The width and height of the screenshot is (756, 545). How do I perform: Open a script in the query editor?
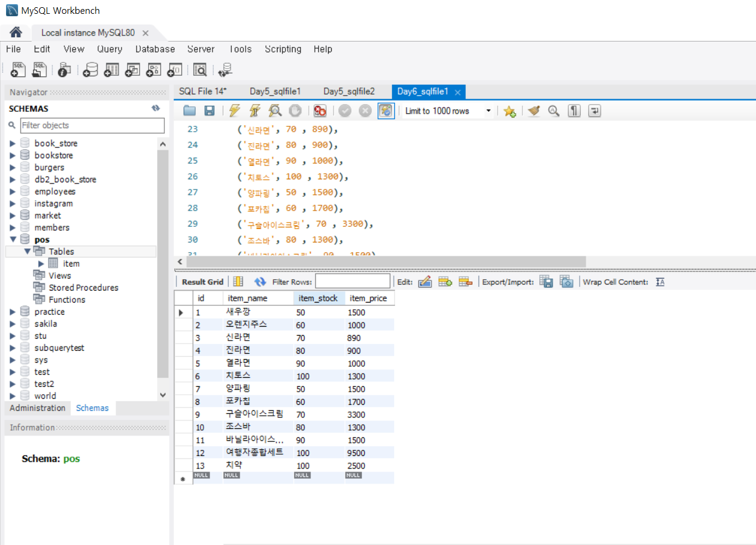[190, 111]
